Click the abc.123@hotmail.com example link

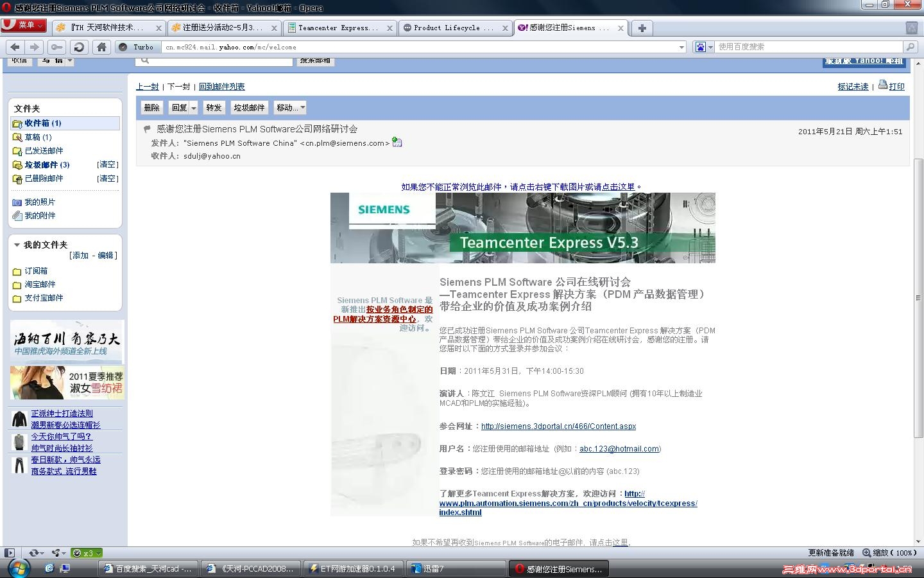click(x=619, y=449)
